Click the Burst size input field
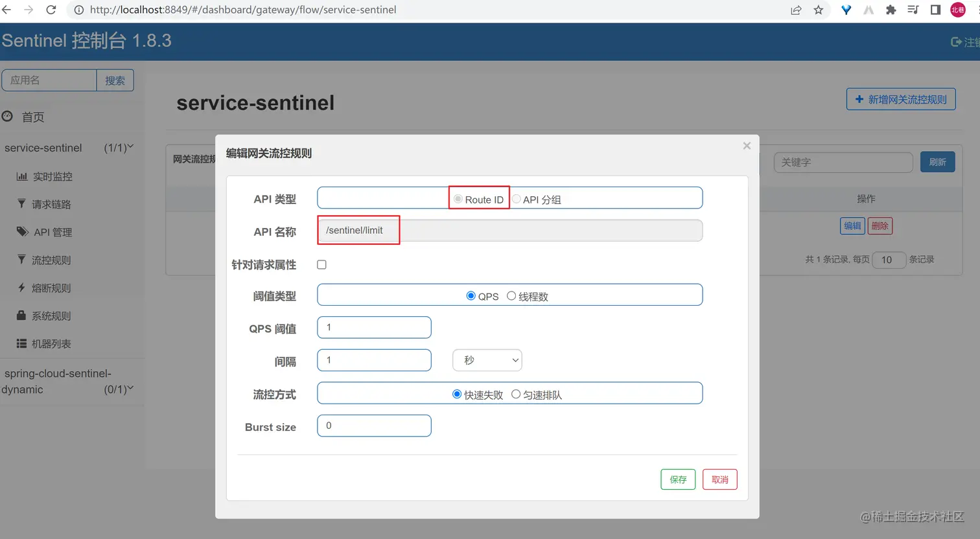 point(374,426)
